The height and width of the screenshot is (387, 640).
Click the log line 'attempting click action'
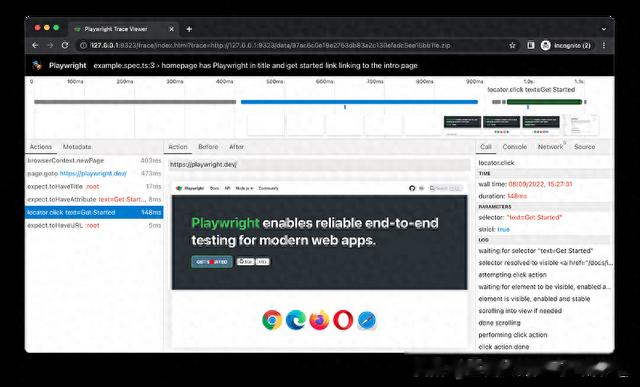(x=512, y=275)
